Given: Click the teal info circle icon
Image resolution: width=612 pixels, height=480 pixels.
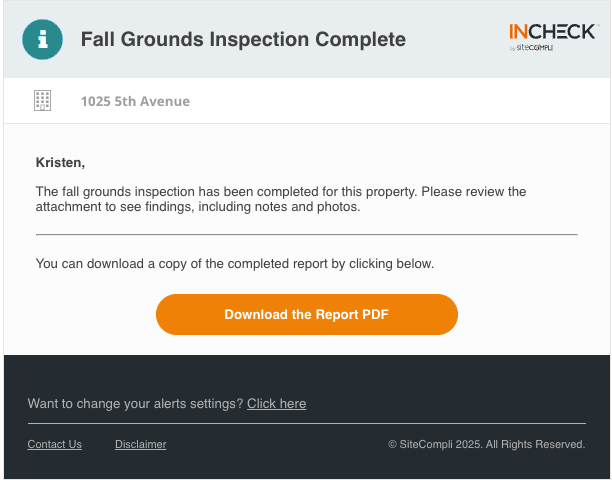Looking at the screenshot, I should pyautogui.click(x=43, y=39).
